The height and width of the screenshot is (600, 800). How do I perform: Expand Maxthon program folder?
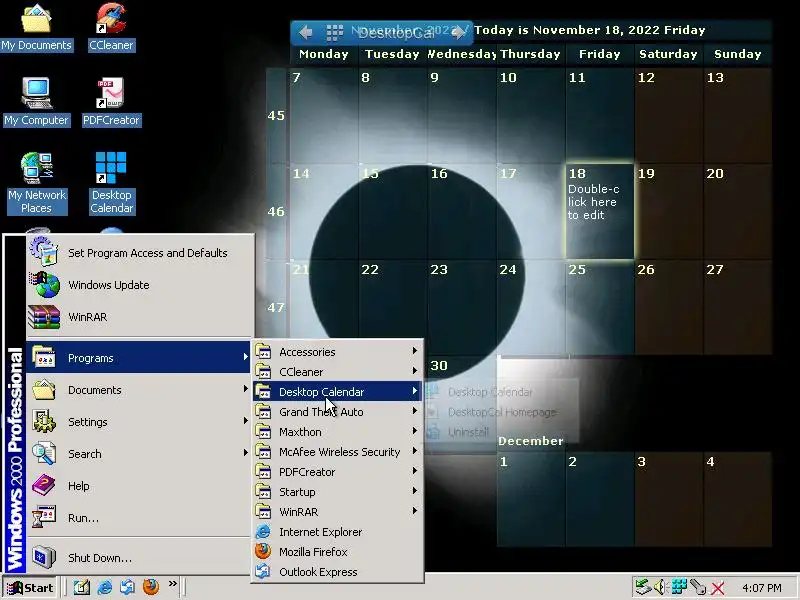click(338, 432)
